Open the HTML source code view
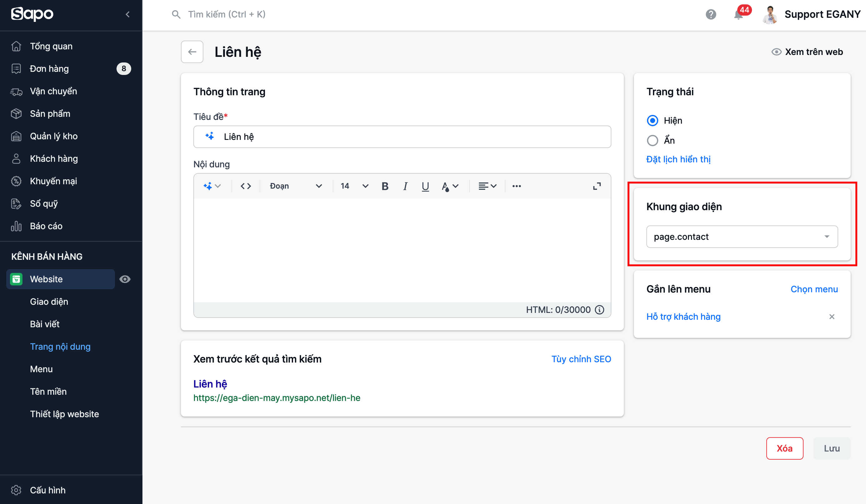Screen dimensions: 866x504 coord(246,186)
